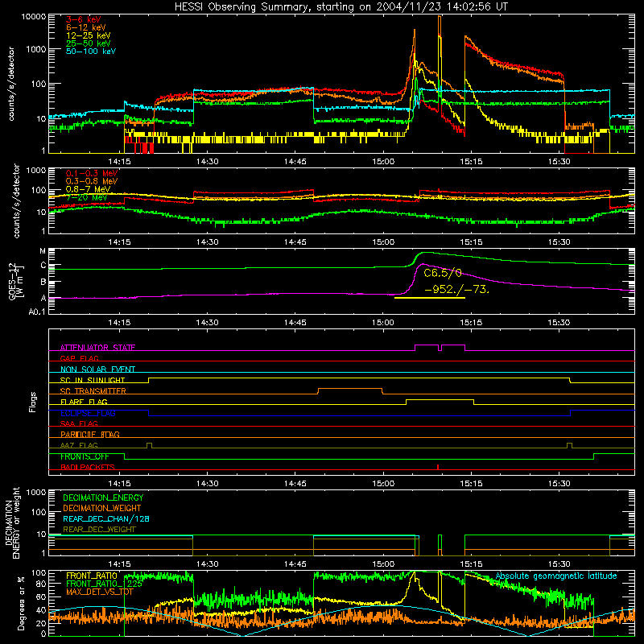644x644 pixels.
Task: Select the 12-25 keV legend label
Action: click(89, 35)
